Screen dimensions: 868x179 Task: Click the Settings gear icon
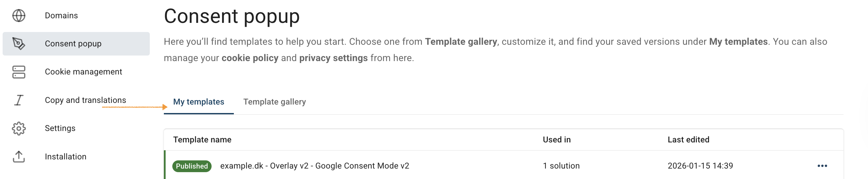click(19, 128)
